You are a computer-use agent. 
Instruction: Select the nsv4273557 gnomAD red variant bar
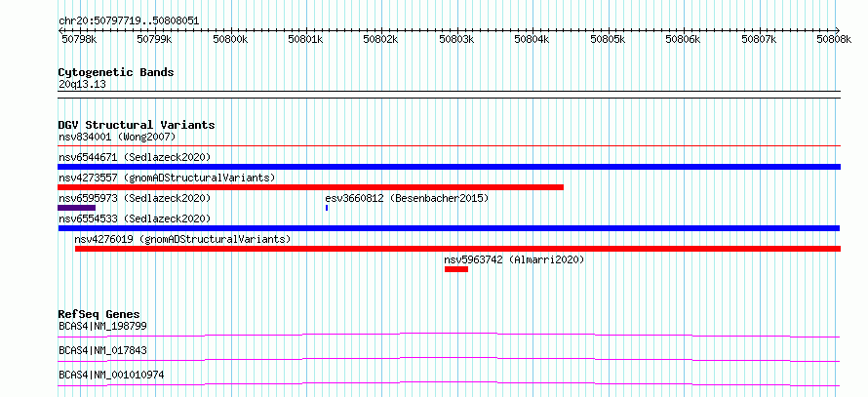coord(310,187)
